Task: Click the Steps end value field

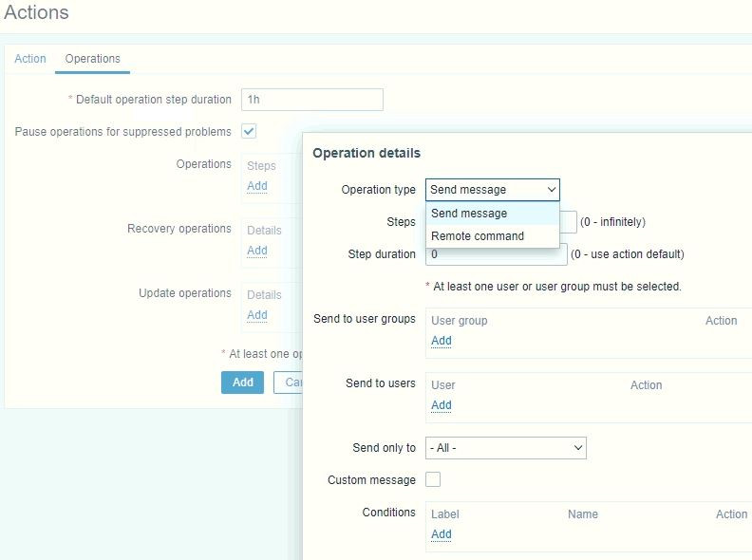Action: coord(568,222)
